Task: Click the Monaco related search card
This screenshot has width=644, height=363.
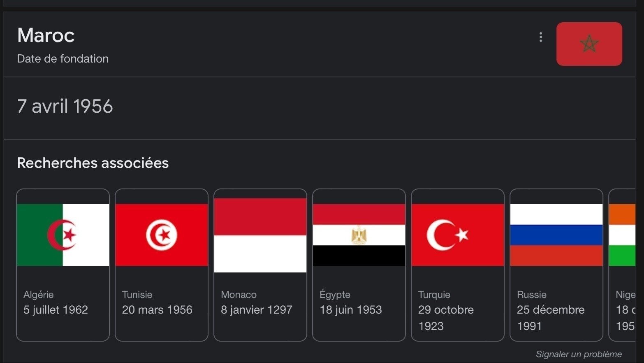Action: coord(260,265)
